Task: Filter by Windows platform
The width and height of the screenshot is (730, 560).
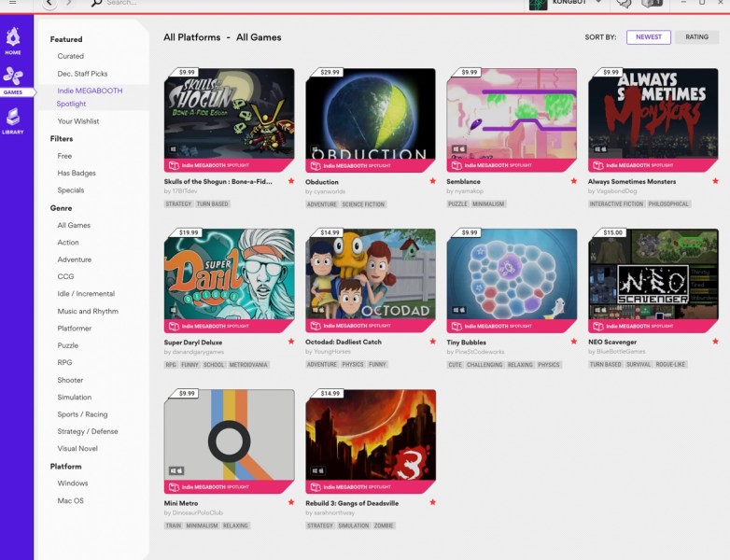Action: click(x=73, y=483)
